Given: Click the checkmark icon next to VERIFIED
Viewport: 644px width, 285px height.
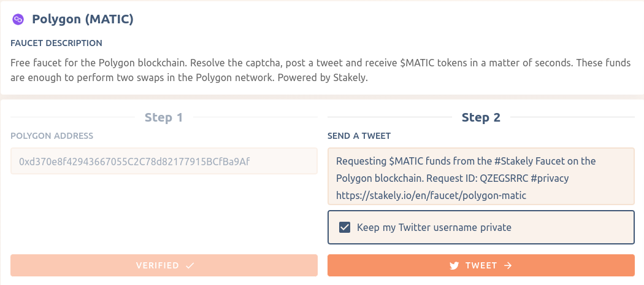Looking at the screenshot, I should (190, 266).
